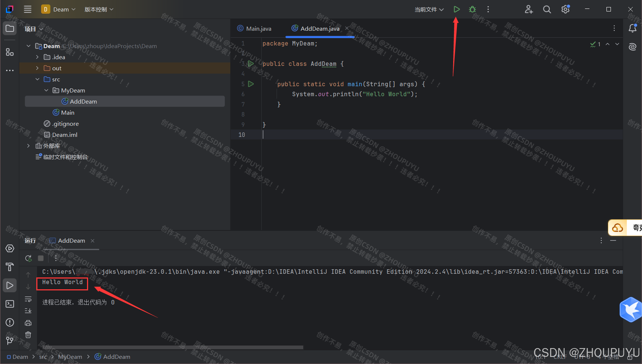Click the run gutter icon beside class AddDeam

251,64
